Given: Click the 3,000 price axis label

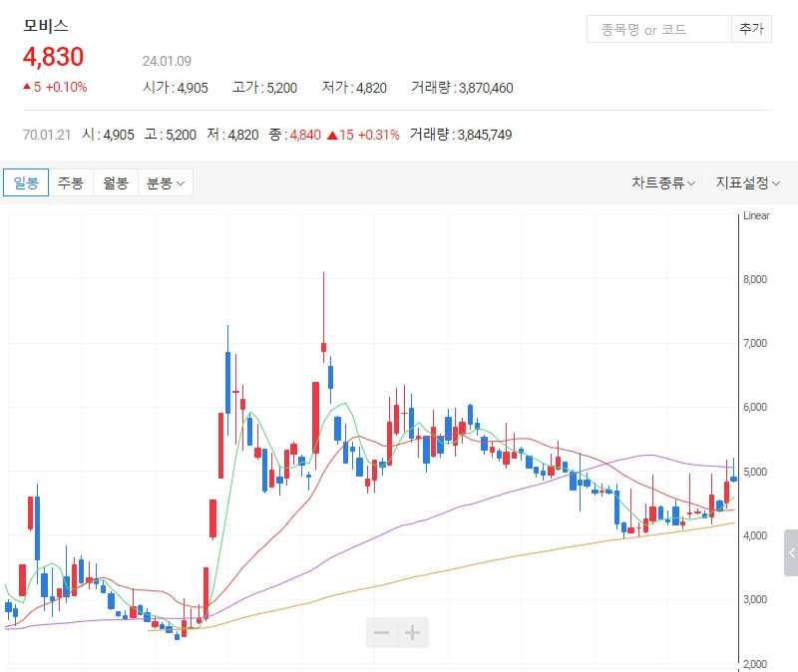Looking at the screenshot, I should [755, 599].
